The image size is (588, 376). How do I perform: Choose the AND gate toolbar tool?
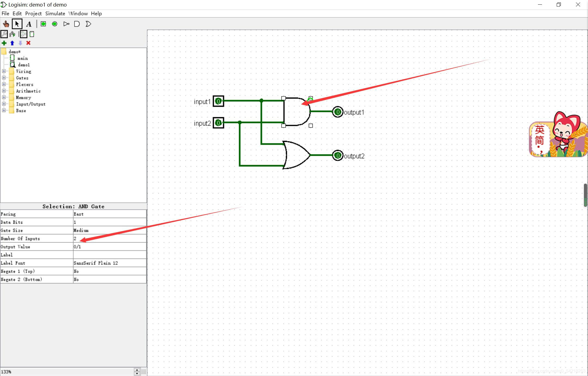coord(77,24)
